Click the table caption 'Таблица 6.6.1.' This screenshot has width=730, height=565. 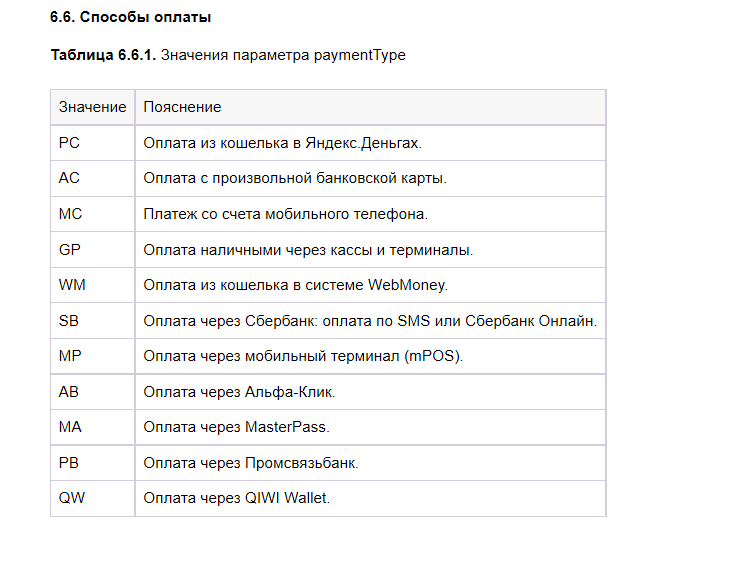(x=103, y=55)
